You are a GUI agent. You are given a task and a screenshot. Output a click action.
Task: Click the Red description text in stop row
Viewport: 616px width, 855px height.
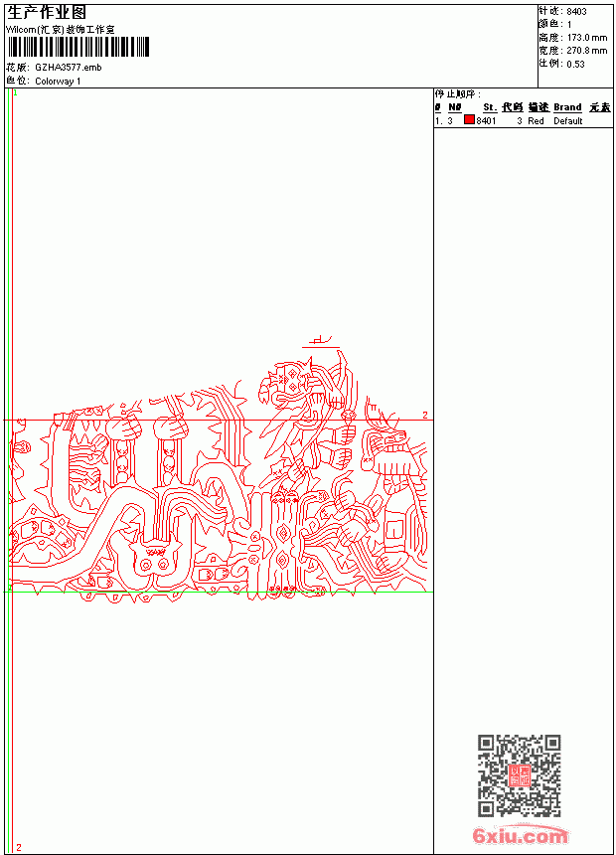coord(536,121)
